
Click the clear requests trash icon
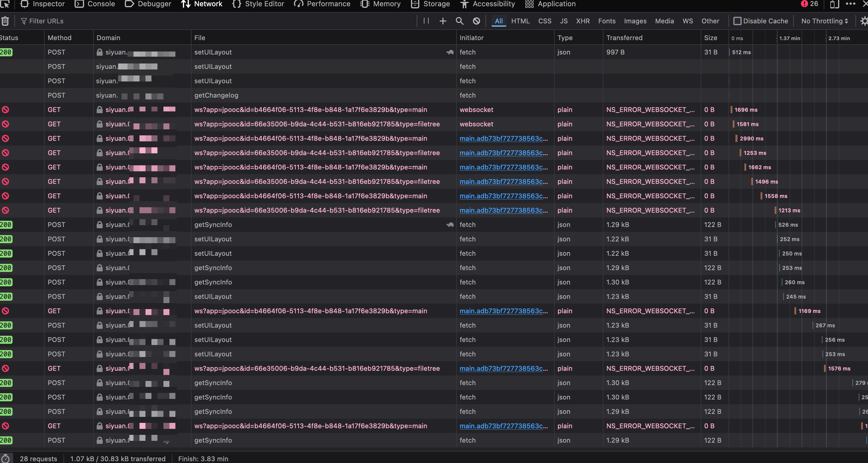click(x=5, y=21)
